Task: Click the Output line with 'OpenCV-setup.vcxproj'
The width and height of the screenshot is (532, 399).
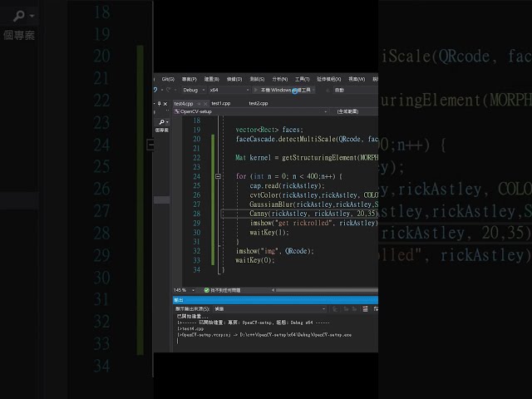Action: tap(264, 335)
